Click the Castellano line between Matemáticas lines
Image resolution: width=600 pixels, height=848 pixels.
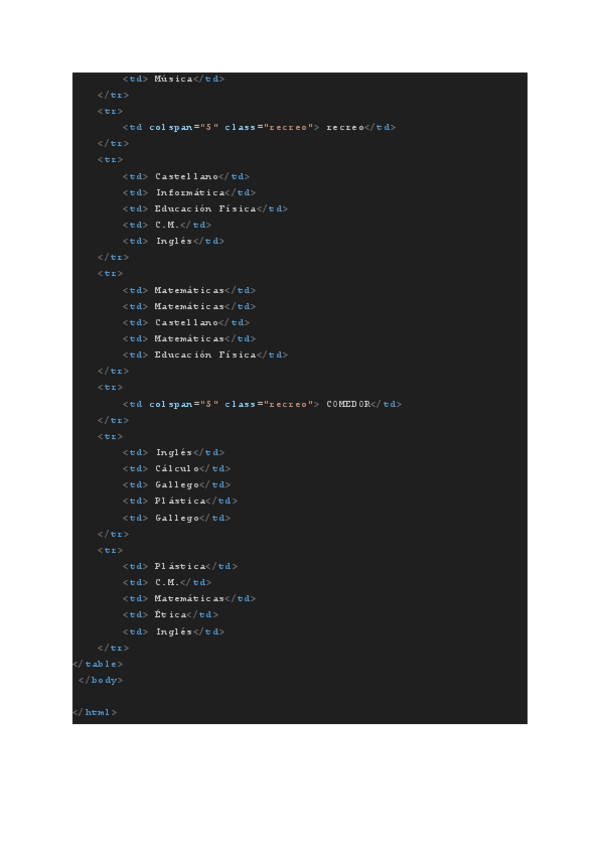[x=186, y=322]
